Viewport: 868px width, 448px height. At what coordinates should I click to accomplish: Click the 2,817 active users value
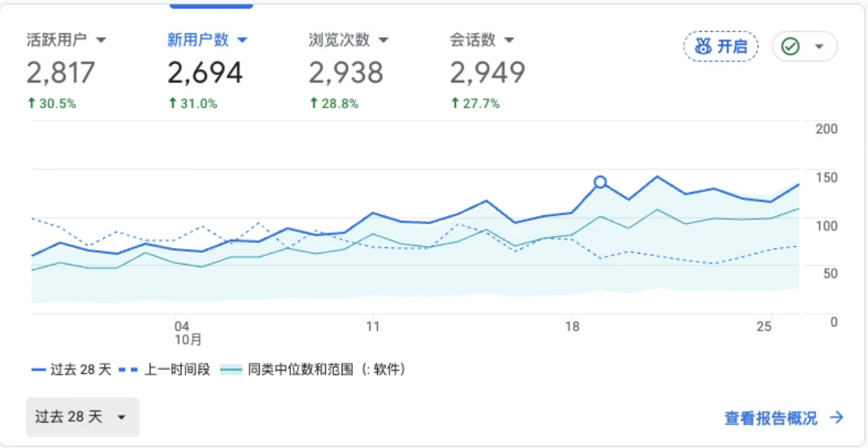click(61, 72)
